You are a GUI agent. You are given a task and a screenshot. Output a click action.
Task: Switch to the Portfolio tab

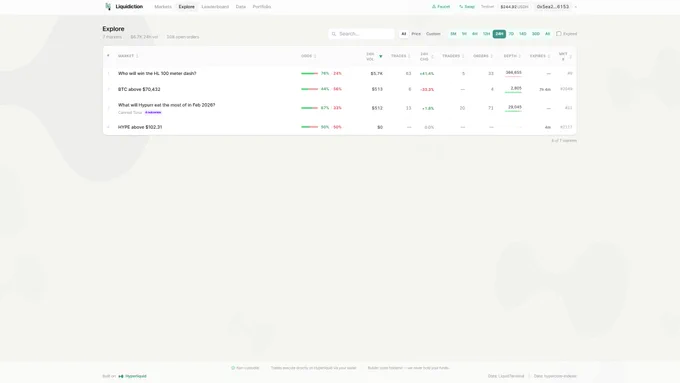262,7
